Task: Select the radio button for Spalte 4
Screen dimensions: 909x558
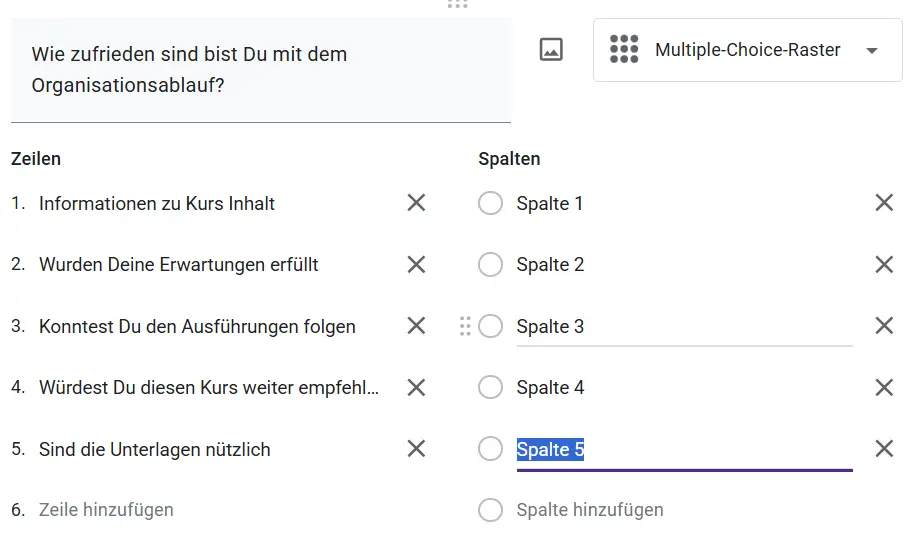Action: (490, 387)
